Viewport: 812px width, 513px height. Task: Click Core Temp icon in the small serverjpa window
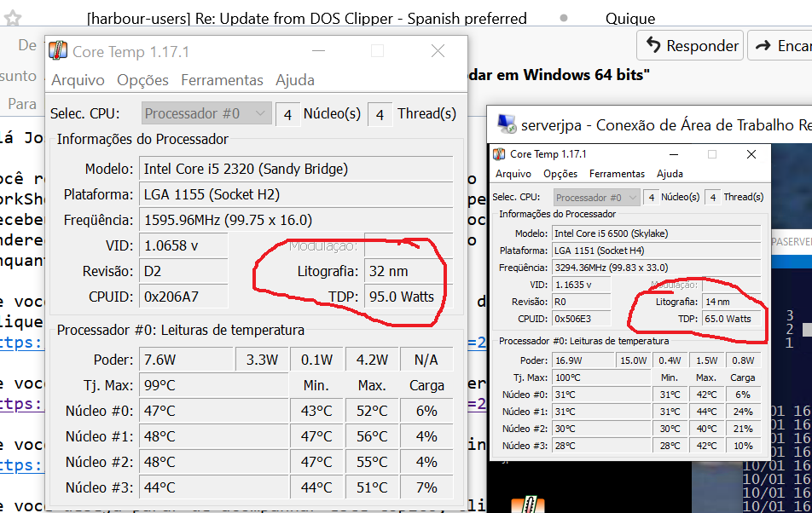point(499,154)
